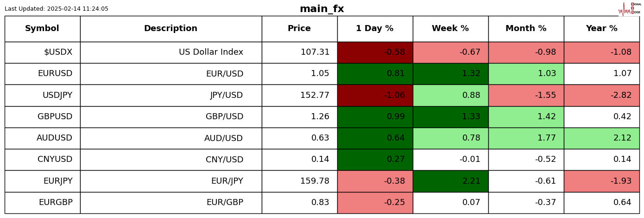Click the USDJPY symbol row label

coord(57,96)
